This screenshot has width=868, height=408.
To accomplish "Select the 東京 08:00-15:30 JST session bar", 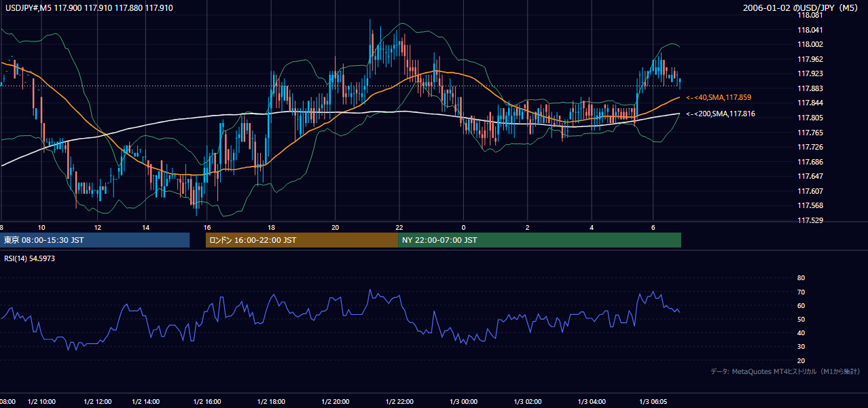I will pyautogui.click(x=94, y=240).
